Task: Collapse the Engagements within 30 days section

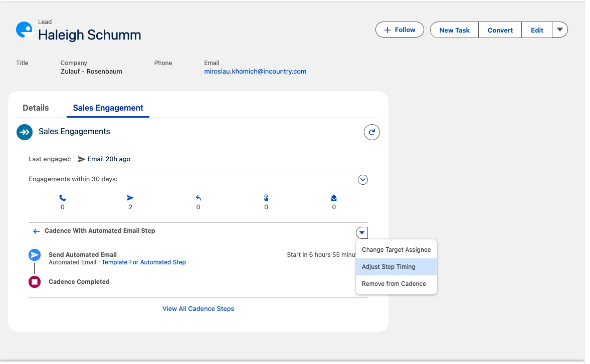Action: pyautogui.click(x=363, y=180)
